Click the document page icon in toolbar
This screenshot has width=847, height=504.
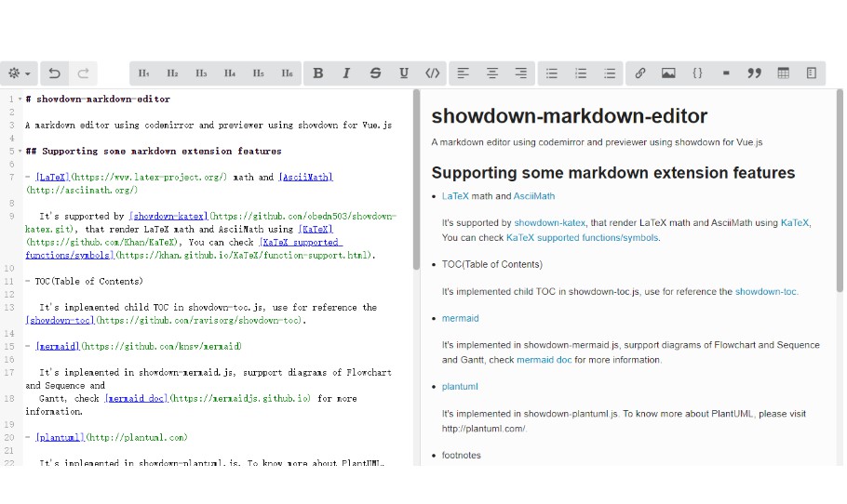pos(812,73)
